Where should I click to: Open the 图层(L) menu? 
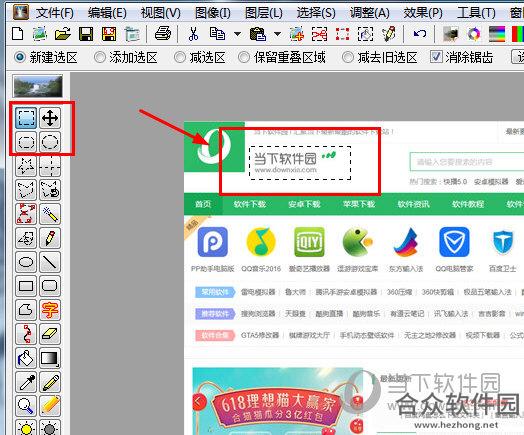click(x=264, y=13)
